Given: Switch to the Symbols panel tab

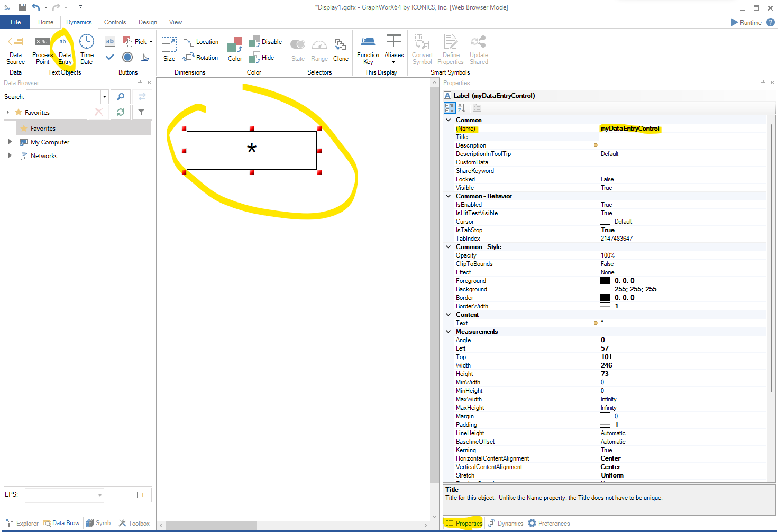Looking at the screenshot, I should click(x=100, y=523).
